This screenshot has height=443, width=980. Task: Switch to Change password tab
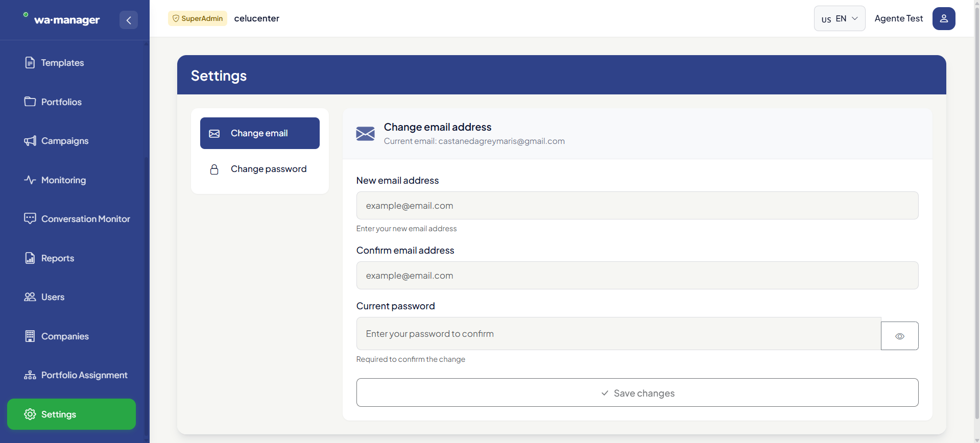coord(260,169)
